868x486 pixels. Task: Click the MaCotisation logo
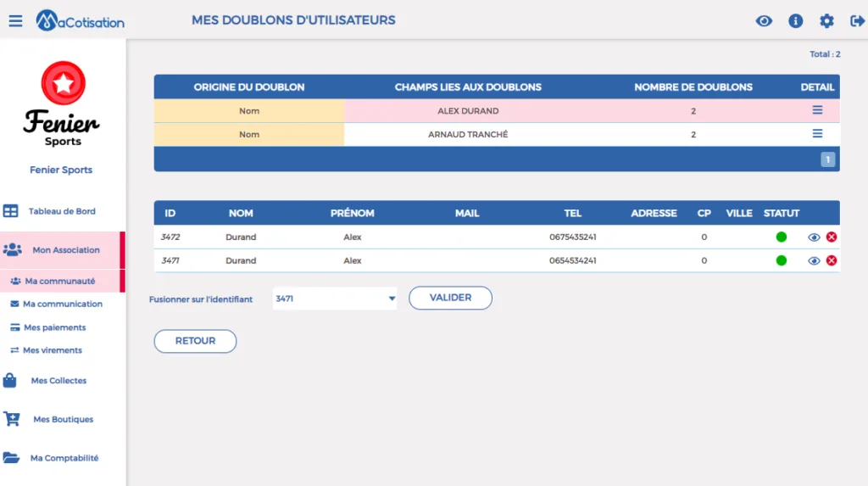pyautogui.click(x=81, y=21)
